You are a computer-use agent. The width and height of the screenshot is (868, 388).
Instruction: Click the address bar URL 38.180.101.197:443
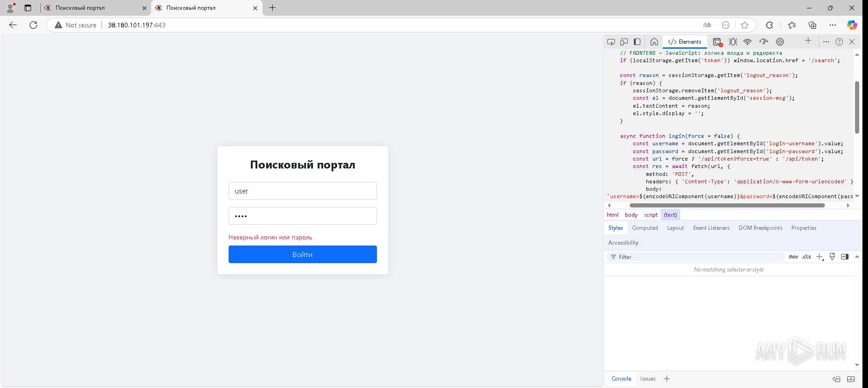137,25
